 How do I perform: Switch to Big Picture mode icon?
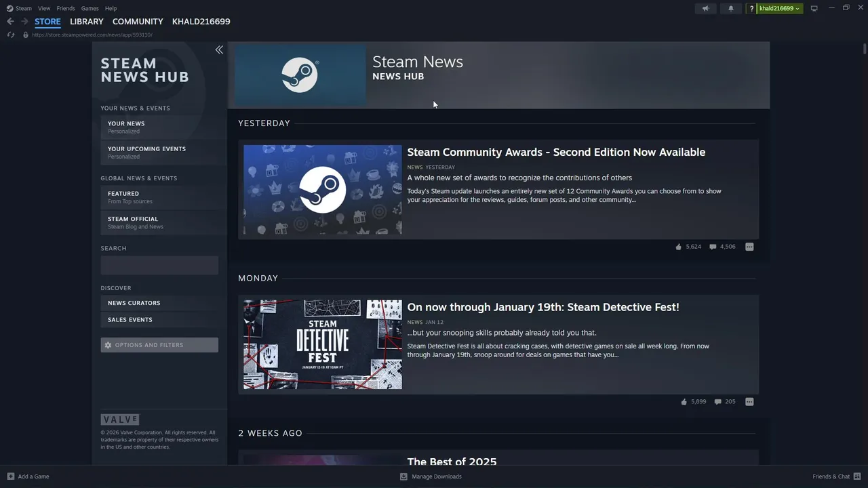pyautogui.click(x=814, y=8)
